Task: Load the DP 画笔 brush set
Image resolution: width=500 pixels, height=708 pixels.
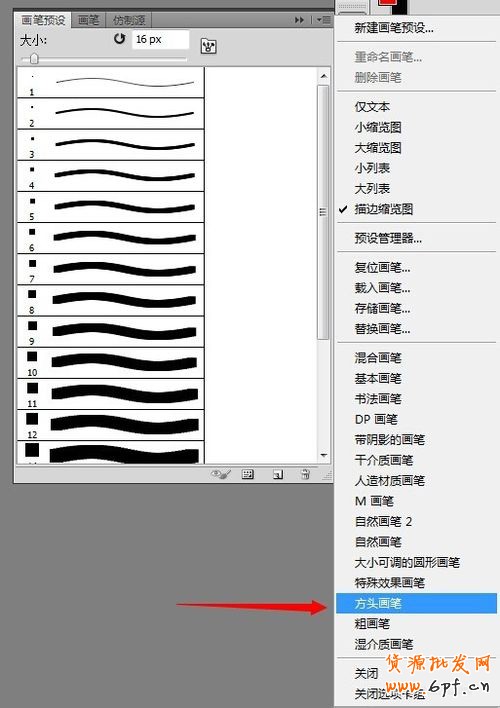Action: [376, 419]
